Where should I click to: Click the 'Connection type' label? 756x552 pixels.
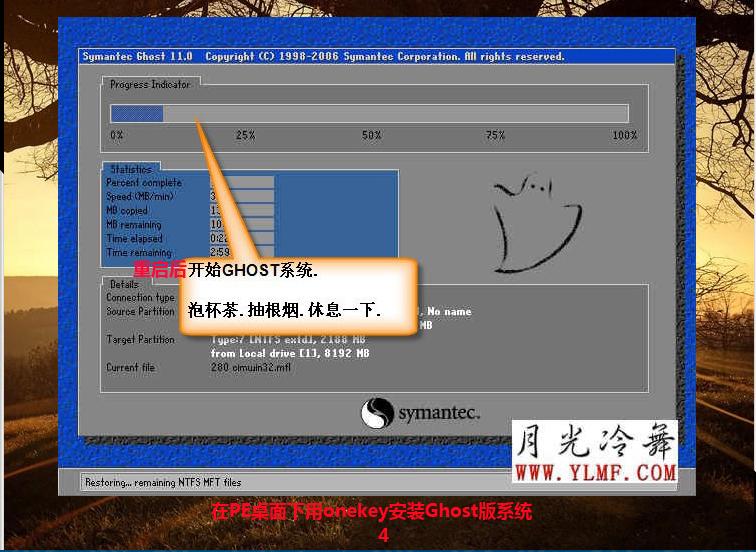pos(140,298)
